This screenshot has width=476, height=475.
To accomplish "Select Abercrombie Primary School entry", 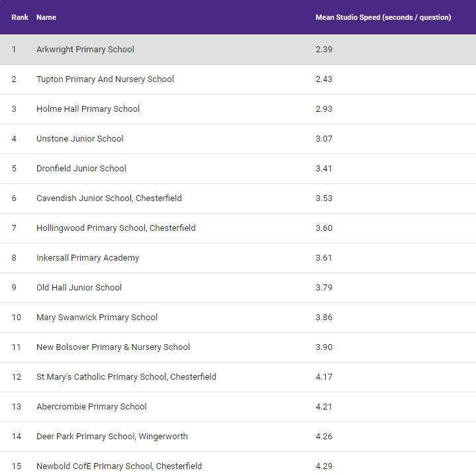I will (91, 406).
